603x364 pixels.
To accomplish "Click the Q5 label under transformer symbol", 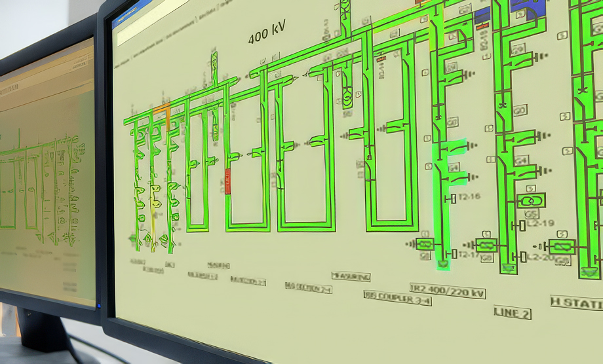I will coord(532,215).
